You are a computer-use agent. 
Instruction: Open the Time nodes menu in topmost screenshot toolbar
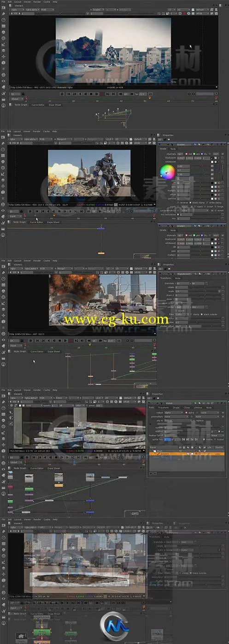4,20
